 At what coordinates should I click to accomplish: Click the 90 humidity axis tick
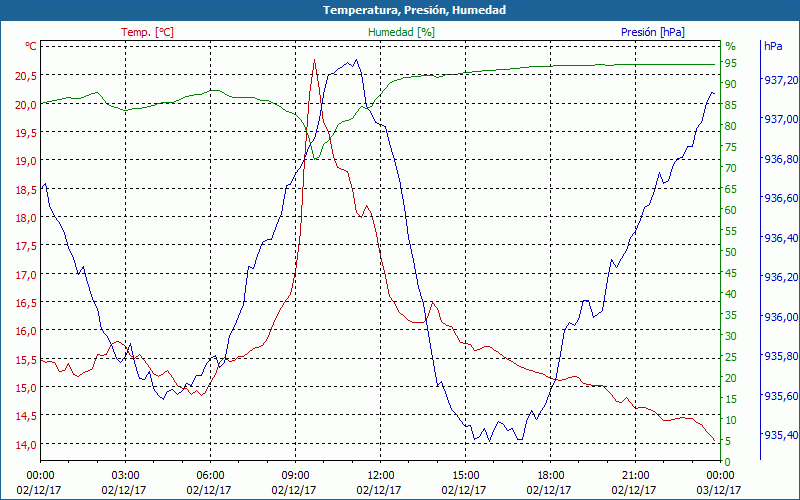(x=731, y=84)
